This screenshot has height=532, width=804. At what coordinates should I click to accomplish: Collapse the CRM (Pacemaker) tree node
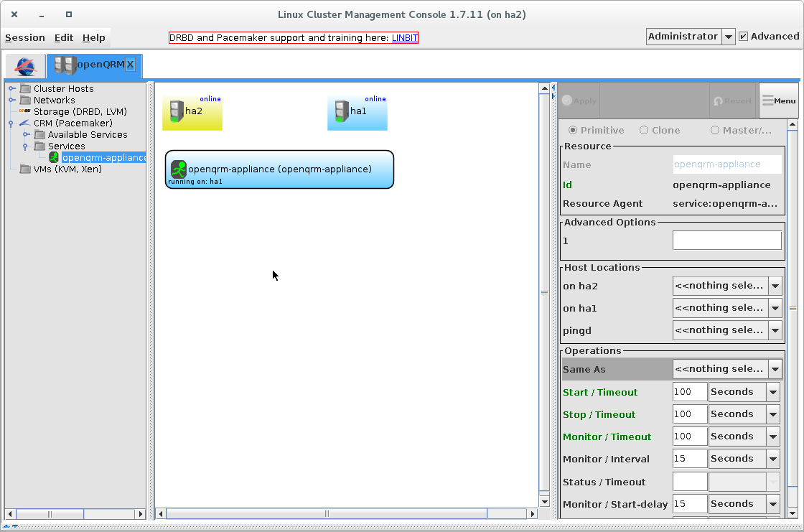(11, 123)
